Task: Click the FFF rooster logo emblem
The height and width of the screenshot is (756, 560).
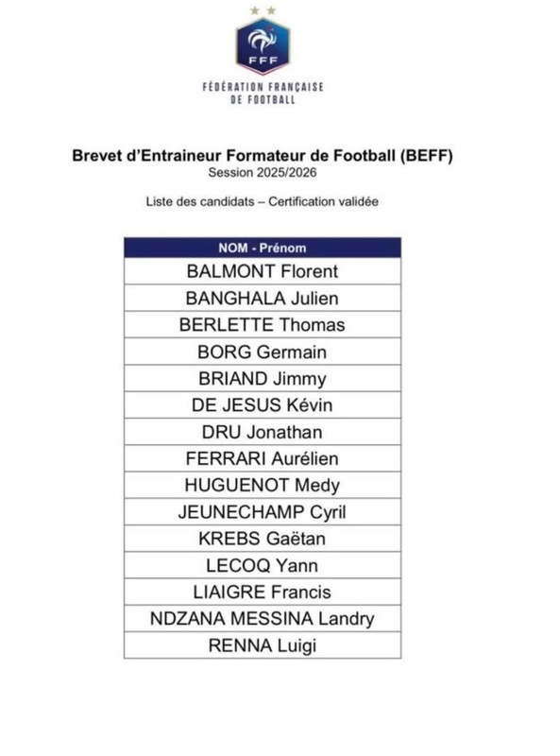Action: click(263, 41)
